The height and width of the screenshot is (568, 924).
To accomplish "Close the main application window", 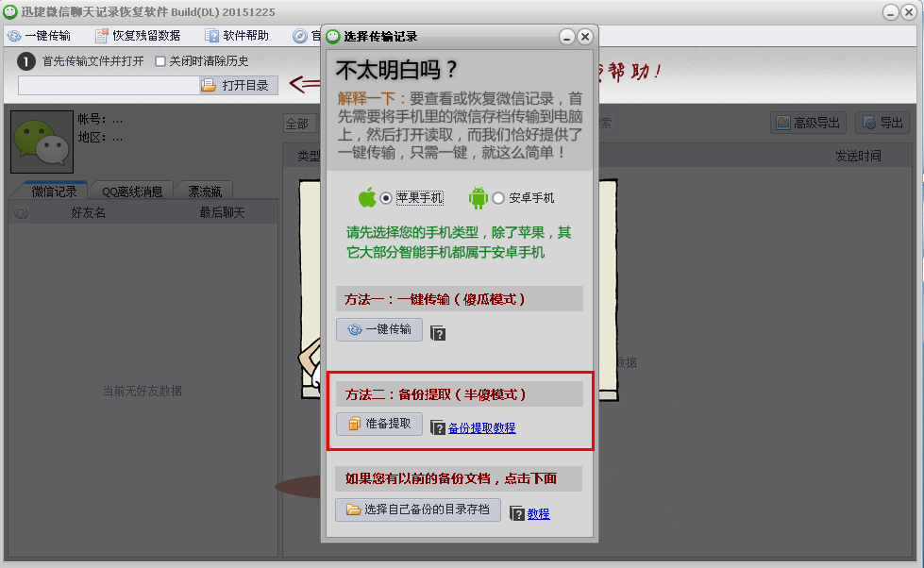I will (909, 11).
